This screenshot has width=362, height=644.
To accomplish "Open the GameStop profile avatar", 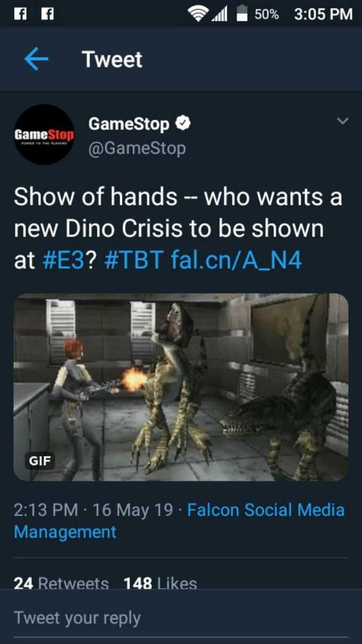I will [44, 135].
